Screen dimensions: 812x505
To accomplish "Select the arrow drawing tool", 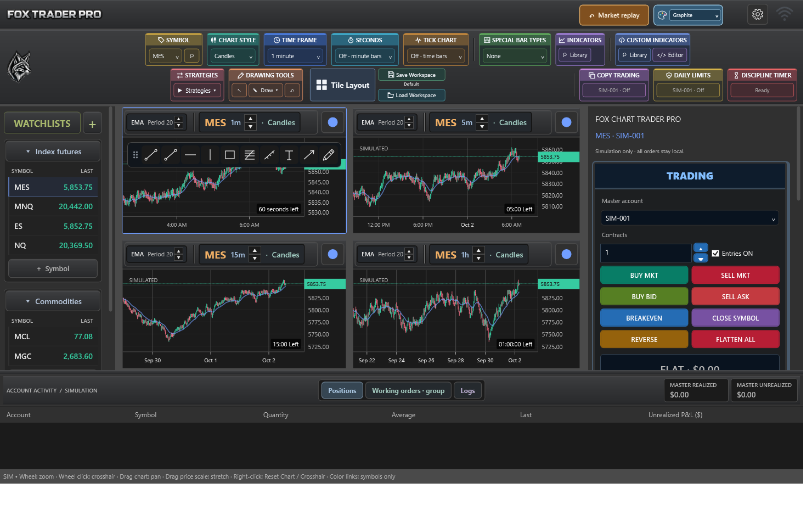I will tap(309, 155).
